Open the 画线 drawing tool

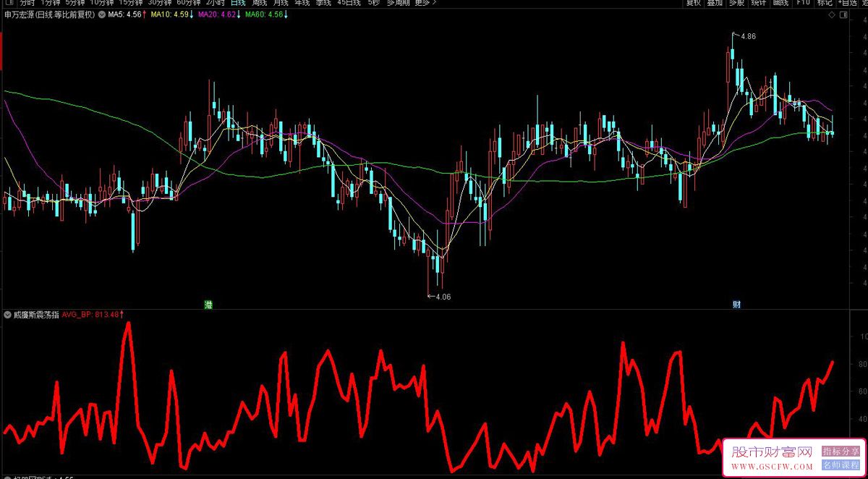[x=780, y=3]
